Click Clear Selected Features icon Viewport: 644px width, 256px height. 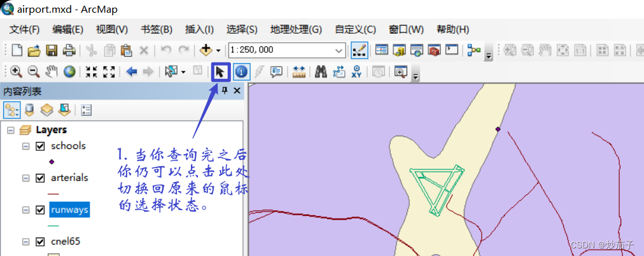(x=197, y=71)
